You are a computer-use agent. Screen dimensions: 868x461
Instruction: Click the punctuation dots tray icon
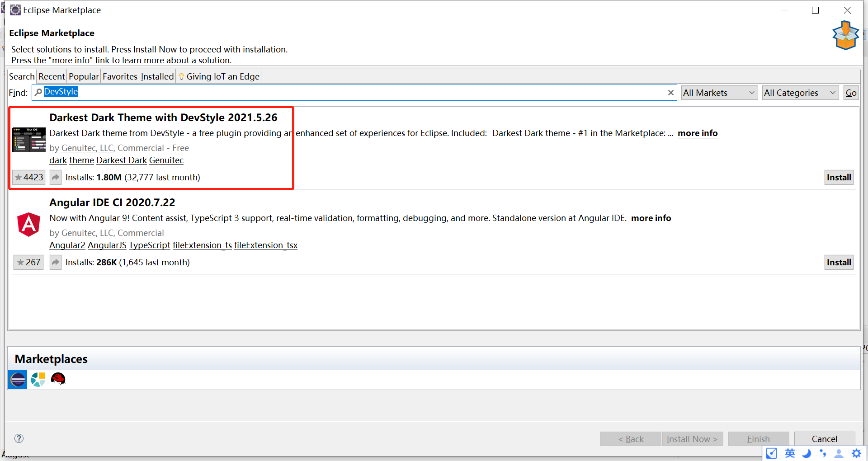[823, 453]
